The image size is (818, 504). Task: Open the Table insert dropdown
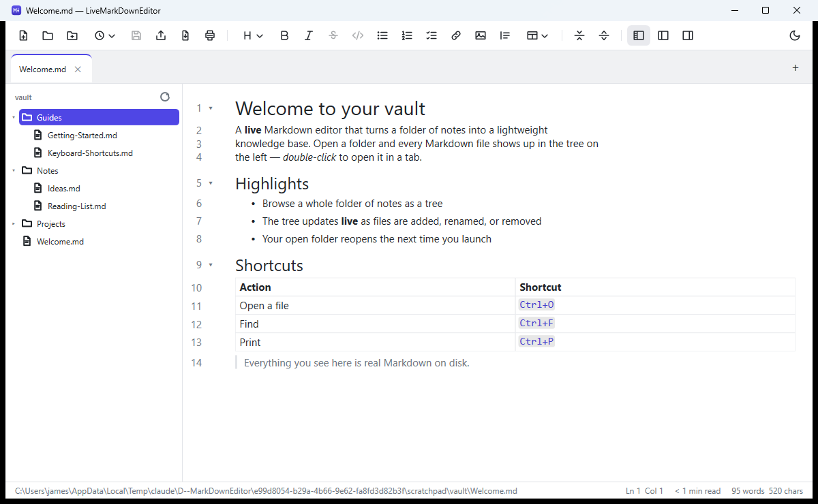(537, 36)
